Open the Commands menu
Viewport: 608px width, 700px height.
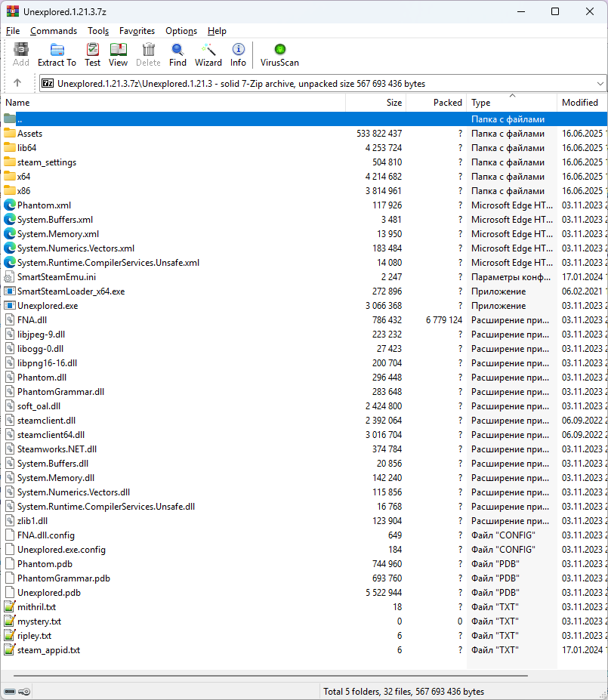click(54, 31)
